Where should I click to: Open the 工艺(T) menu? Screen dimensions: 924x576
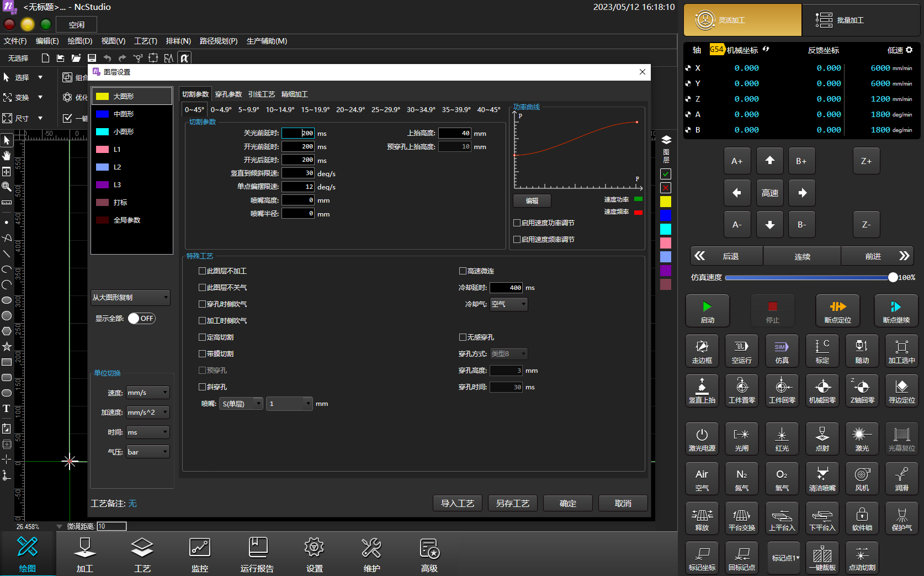coord(145,41)
